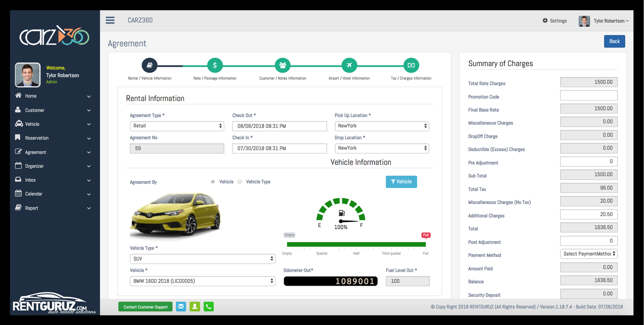Click the Promotion Code input field
This screenshot has height=325, width=644.
pos(589,96)
